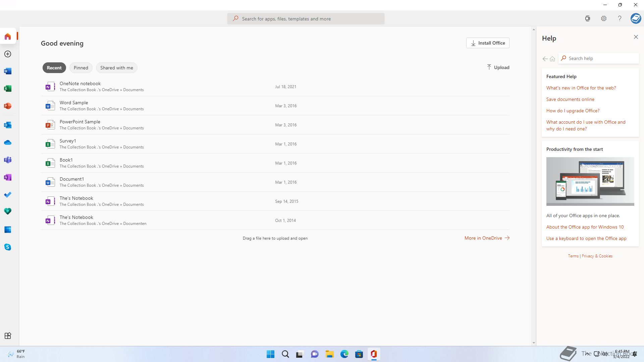Select the Shared with me tab
Screen dimensions: 644x362
[116, 68]
